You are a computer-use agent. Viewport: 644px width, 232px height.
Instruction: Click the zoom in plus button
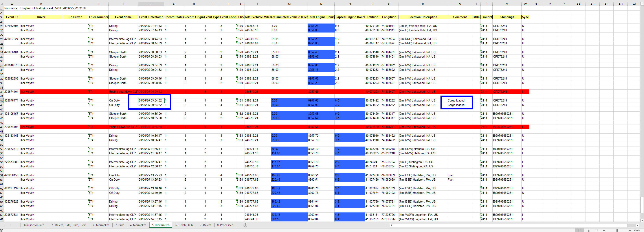[630, 230]
